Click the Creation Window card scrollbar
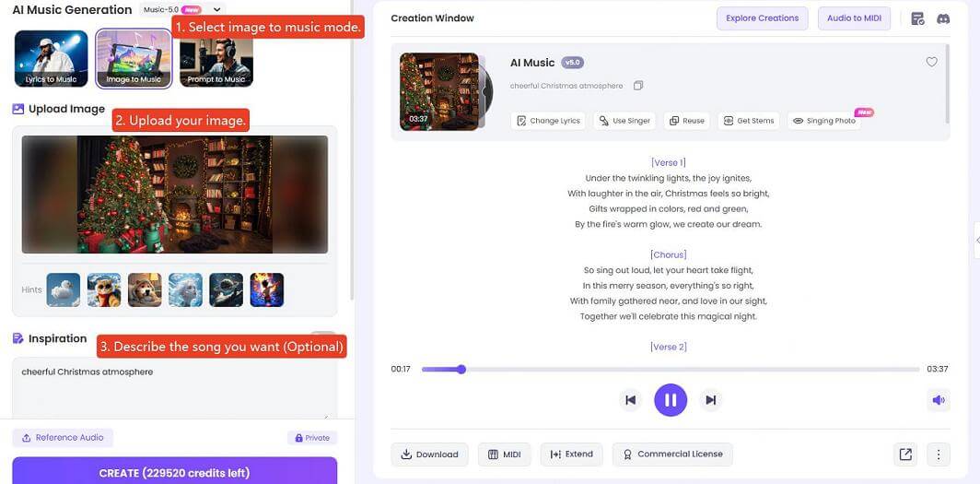 tap(948, 84)
